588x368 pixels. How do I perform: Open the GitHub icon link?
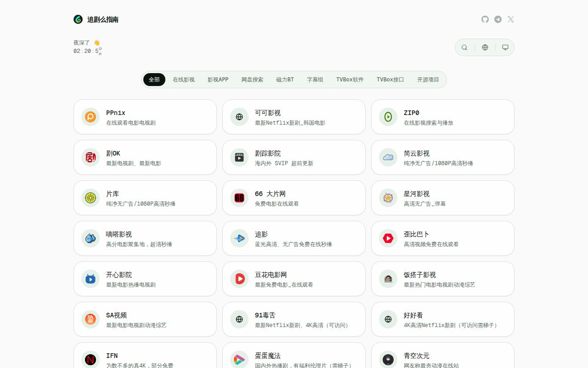click(x=485, y=19)
